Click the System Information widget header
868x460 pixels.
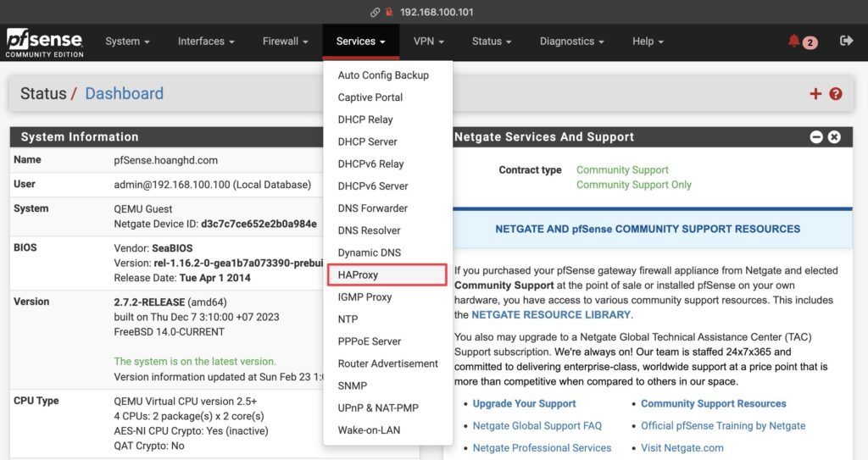(166, 136)
